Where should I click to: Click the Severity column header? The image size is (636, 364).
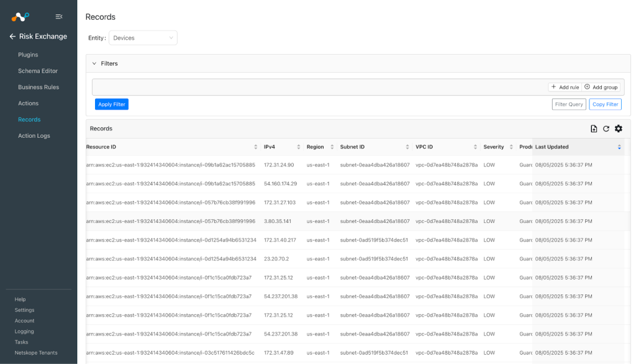tap(494, 147)
